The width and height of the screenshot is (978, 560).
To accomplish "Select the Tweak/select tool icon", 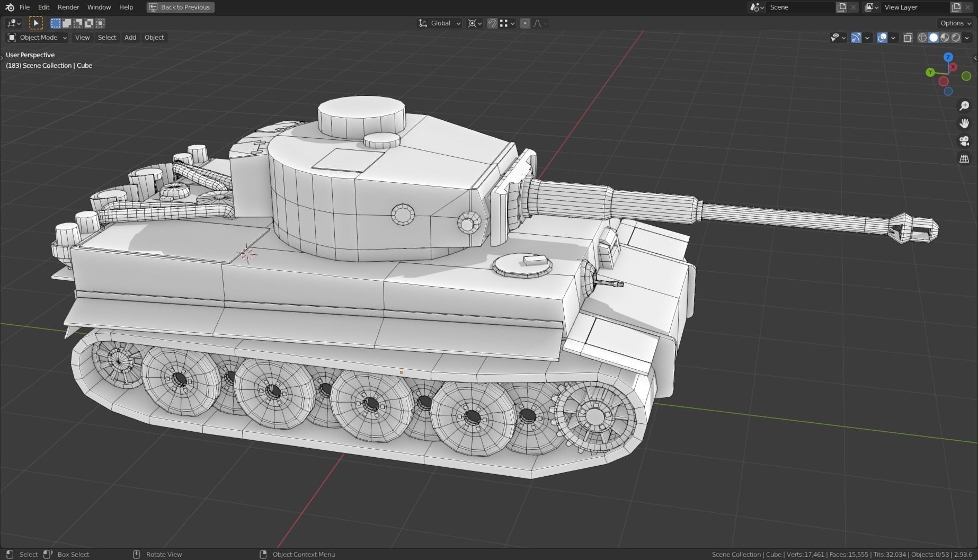I will coord(35,23).
